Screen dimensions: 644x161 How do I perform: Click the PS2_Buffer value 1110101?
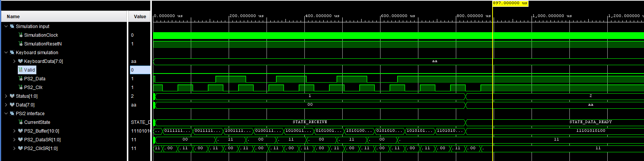pos(140,131)
